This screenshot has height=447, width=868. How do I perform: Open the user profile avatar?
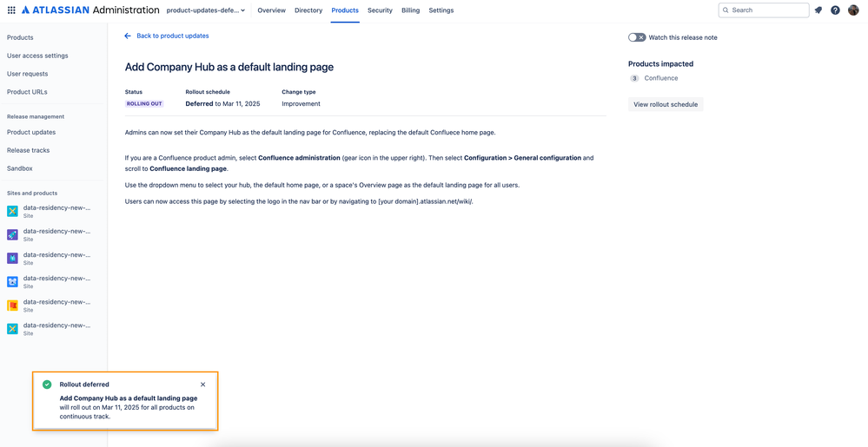click(853, 10)
